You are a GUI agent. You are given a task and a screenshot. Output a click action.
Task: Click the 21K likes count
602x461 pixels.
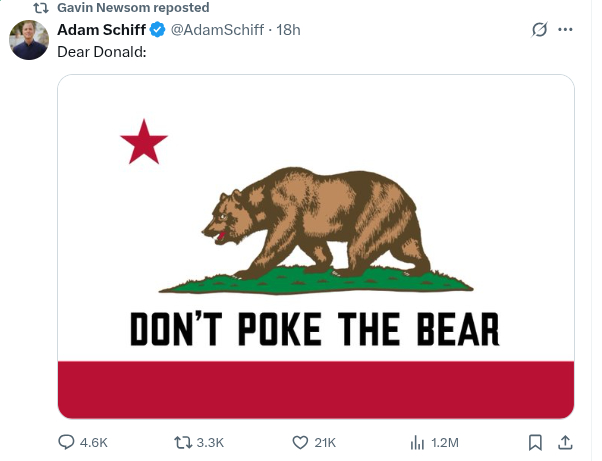325,442
